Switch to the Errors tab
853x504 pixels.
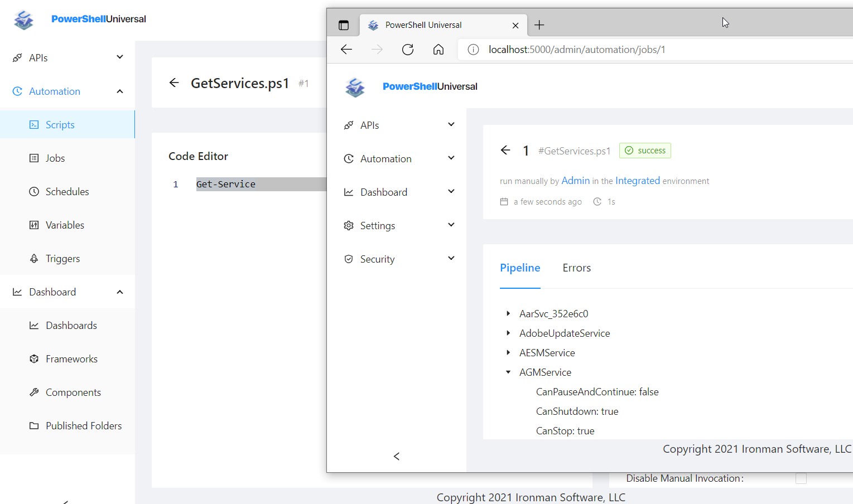pyautogui.click(x=576, y=268)
